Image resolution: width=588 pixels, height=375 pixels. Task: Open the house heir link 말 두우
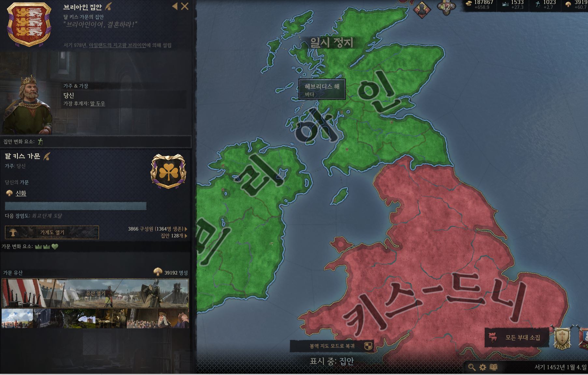coord(98,104)
